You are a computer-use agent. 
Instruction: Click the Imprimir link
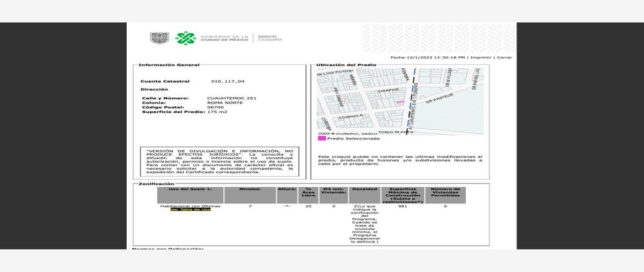[481, 57]
